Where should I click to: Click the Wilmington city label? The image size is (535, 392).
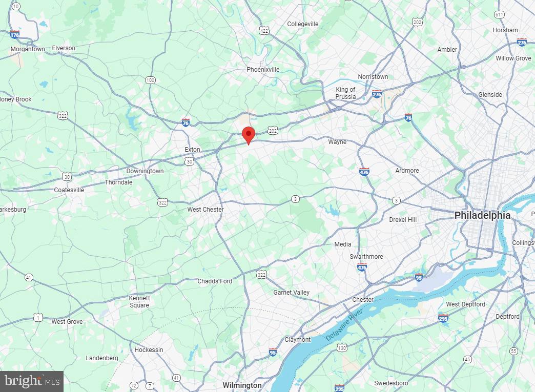pos(242,385)
